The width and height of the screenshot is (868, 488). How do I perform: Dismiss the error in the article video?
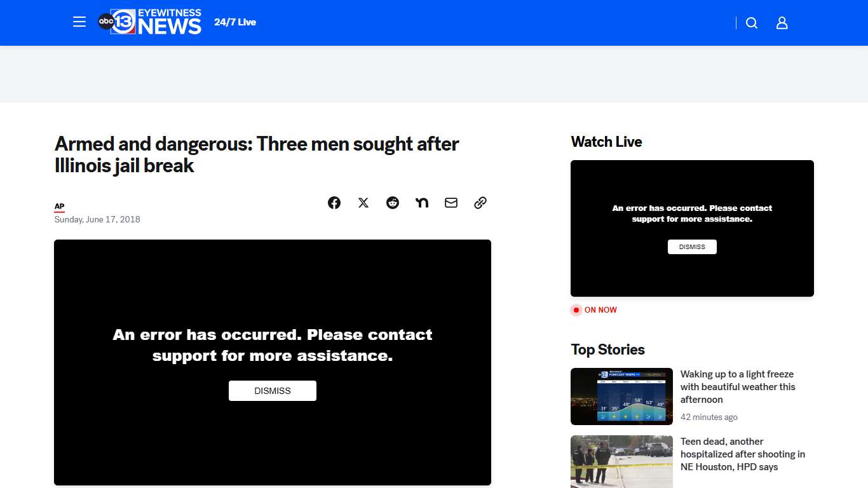click(x=273, y=391)
